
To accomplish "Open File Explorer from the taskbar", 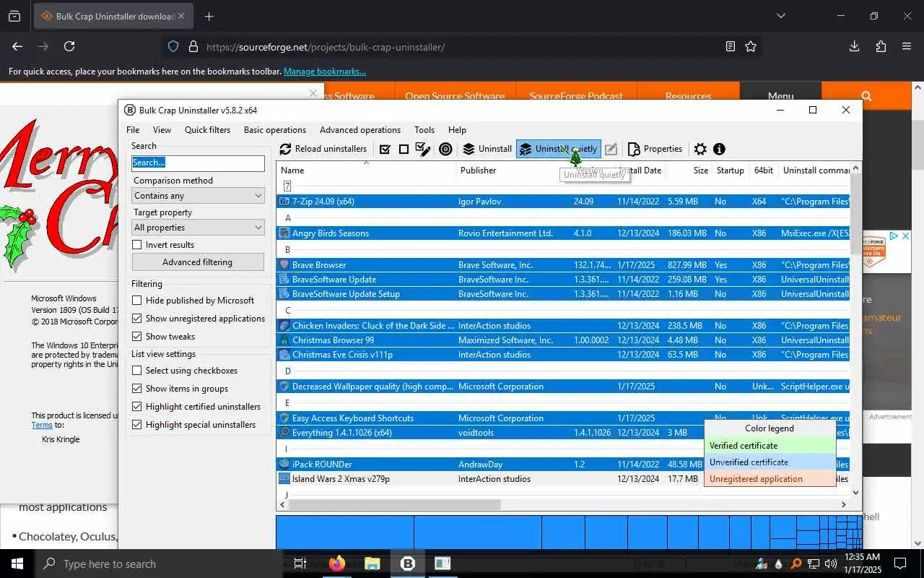I will click(x=372, y=564).
